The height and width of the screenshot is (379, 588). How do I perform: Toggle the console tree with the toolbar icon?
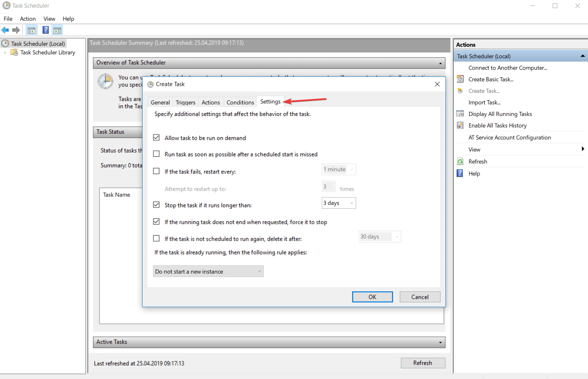(31, 30)
